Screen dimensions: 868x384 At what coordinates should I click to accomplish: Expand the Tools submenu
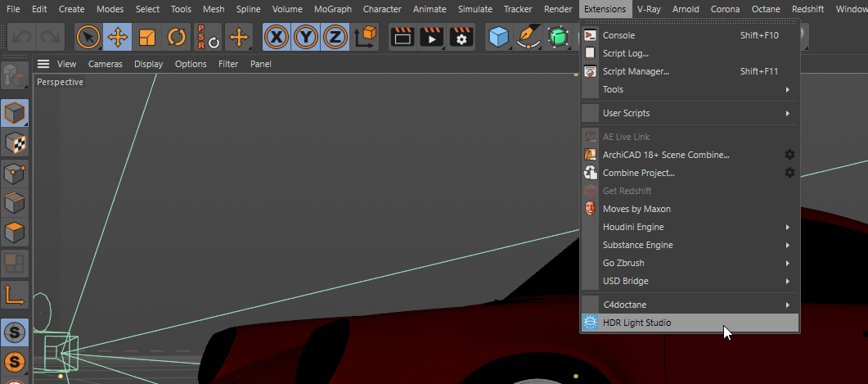pyautogui.click(x=690, y=89)
